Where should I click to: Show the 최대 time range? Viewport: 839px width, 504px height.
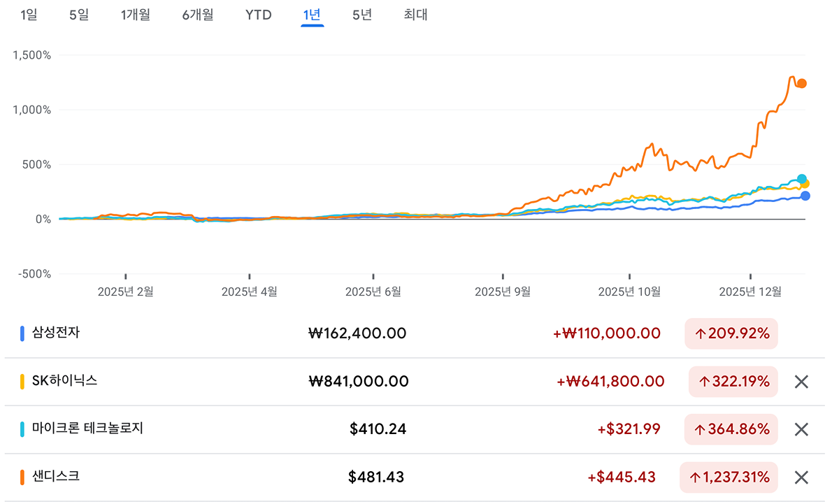[415, 15]
